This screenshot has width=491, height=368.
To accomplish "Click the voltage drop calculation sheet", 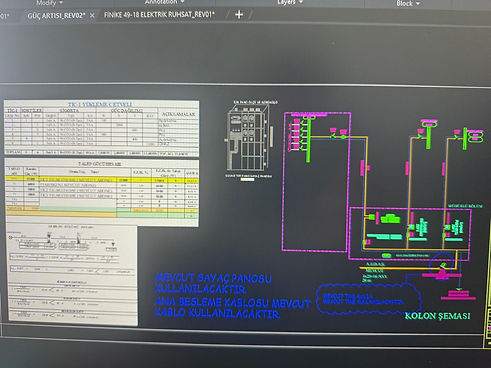I will click(x=72, y=275).
